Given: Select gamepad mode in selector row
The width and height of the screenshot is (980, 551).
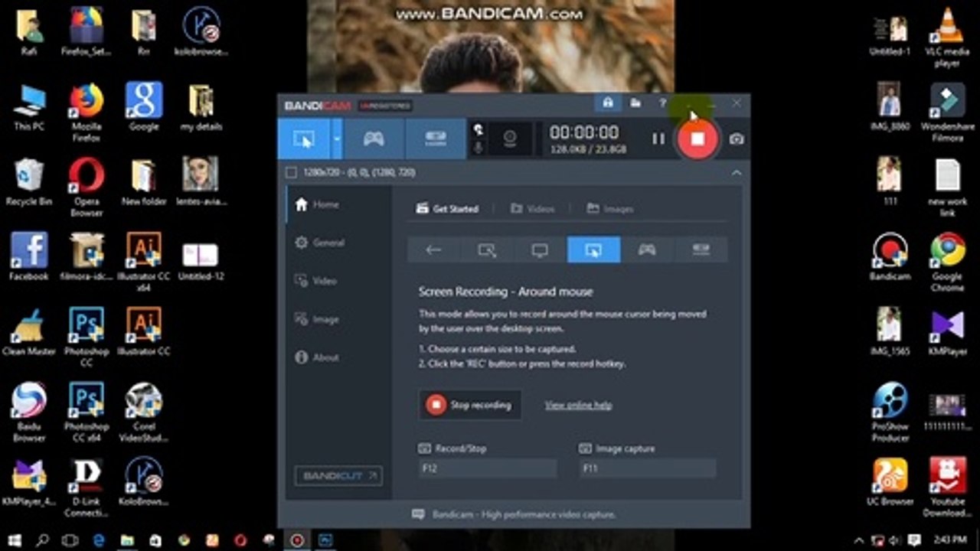Looking at the screenshot, I should click(647, 249).
